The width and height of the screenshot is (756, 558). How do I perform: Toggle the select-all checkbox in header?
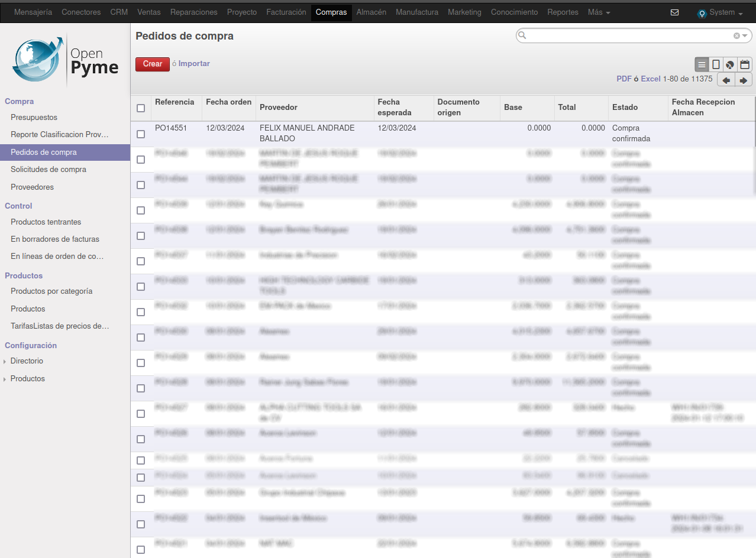click(141, 108)
